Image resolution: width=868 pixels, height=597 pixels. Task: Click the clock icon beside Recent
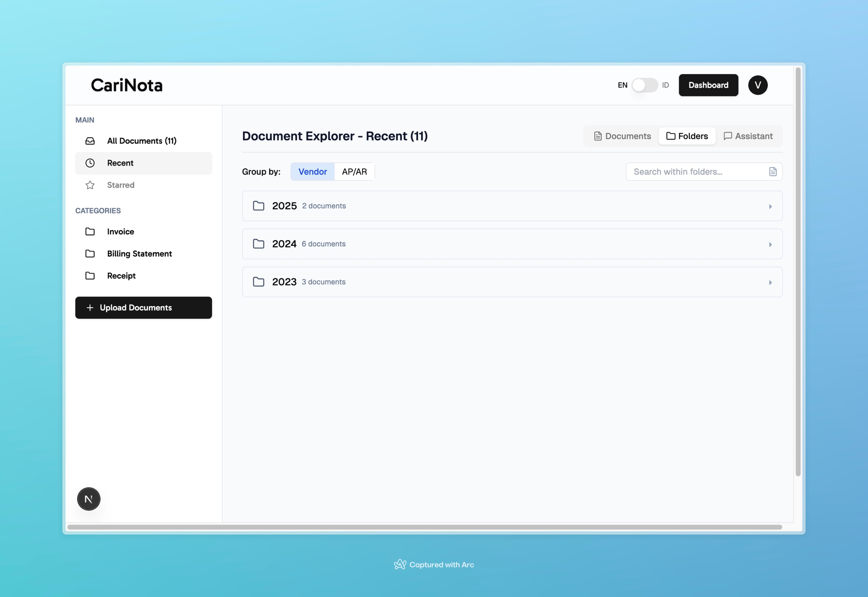click(x=90, y=163)
